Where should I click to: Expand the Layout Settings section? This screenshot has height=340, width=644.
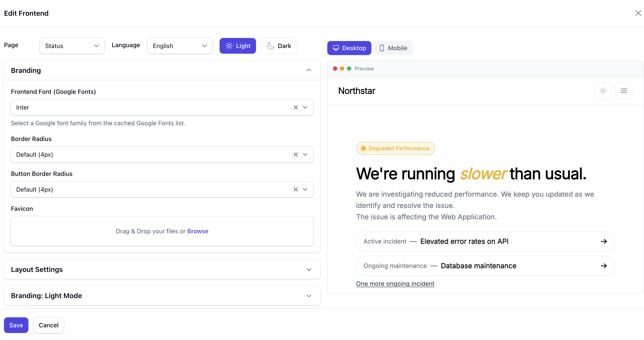click(162, 269)
